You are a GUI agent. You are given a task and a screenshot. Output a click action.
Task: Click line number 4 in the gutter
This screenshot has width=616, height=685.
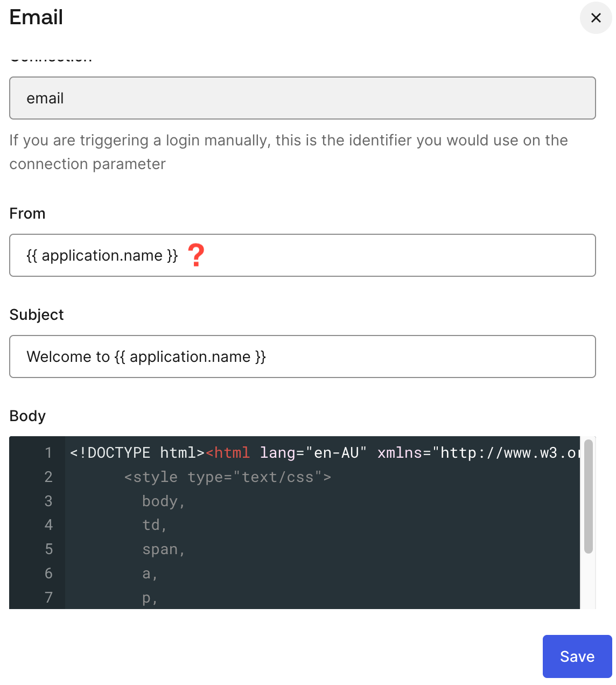click(48, 525)
